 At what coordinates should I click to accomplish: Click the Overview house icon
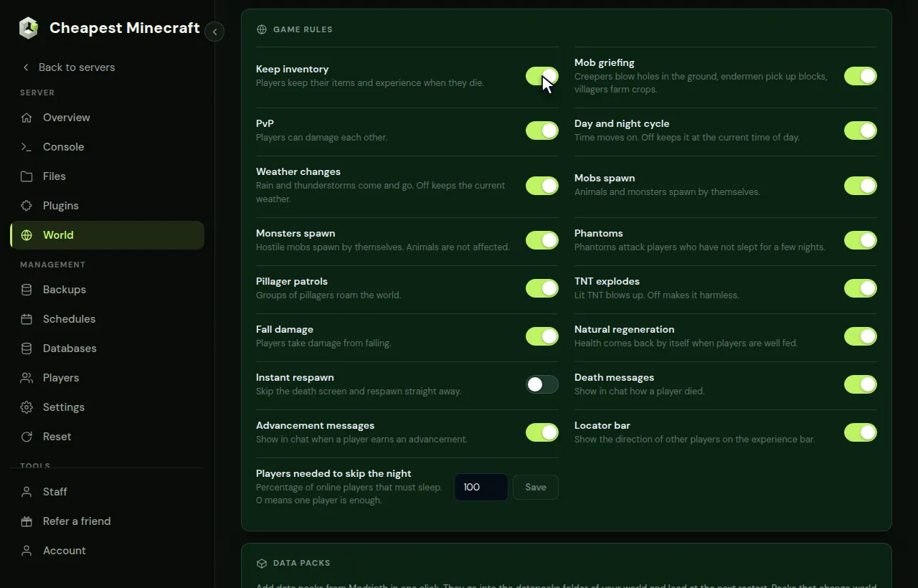point(27,118)
